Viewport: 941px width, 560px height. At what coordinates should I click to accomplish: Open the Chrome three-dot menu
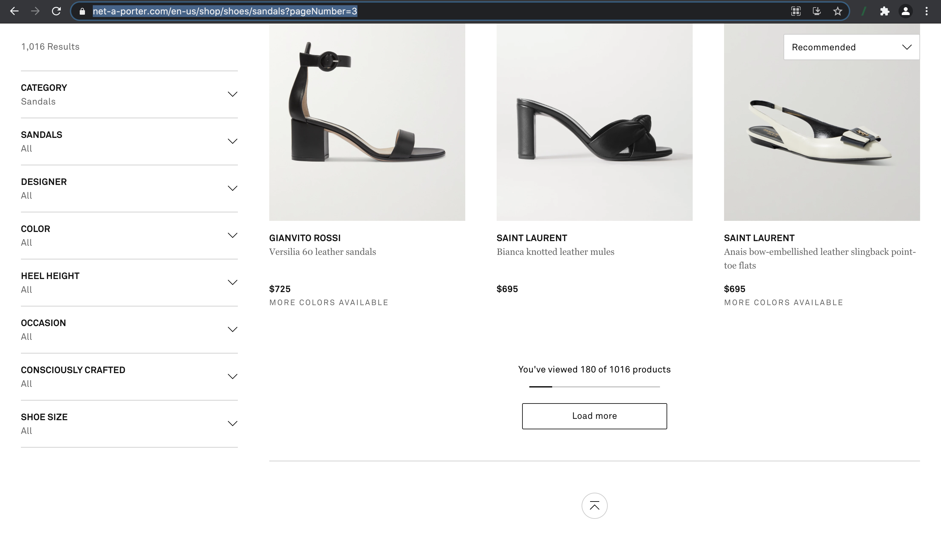pos(926,11)
